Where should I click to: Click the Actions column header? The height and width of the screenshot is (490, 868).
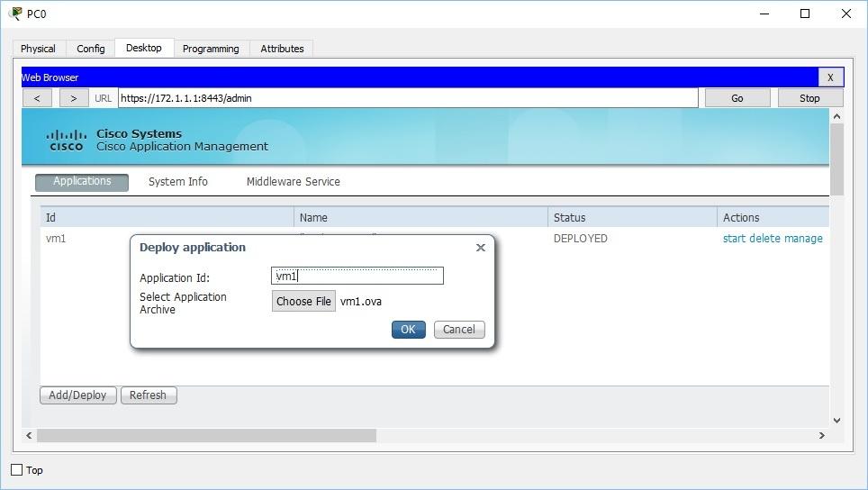click(773, 218)
